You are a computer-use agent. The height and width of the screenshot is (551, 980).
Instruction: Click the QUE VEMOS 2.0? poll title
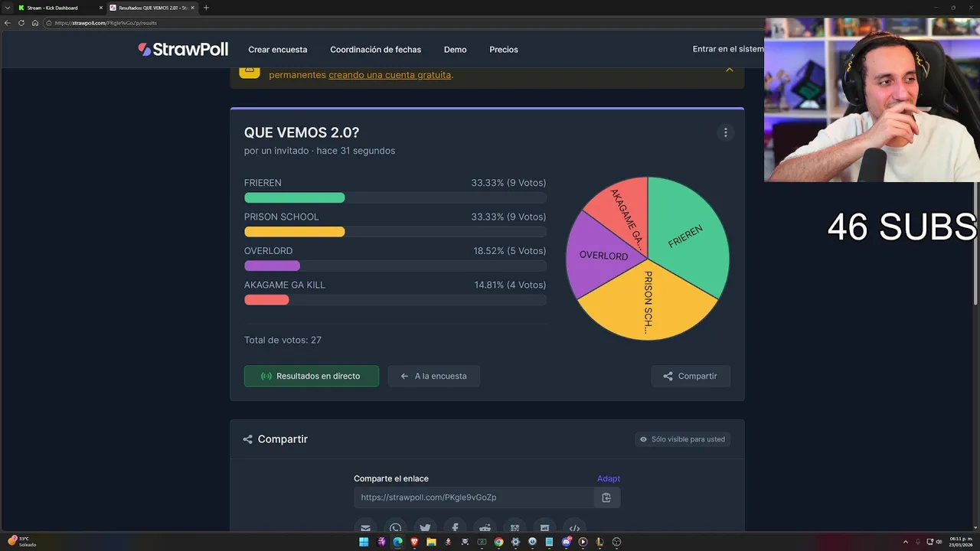[x=302, y=132]
